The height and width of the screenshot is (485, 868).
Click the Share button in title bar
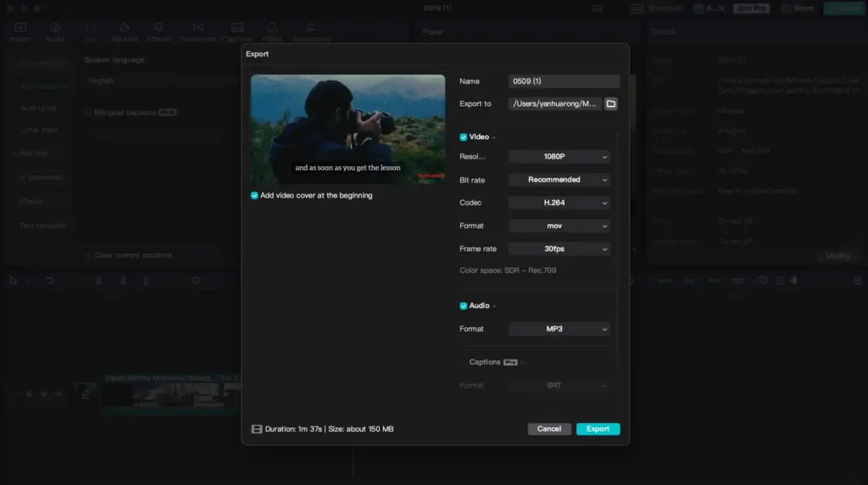798,8
